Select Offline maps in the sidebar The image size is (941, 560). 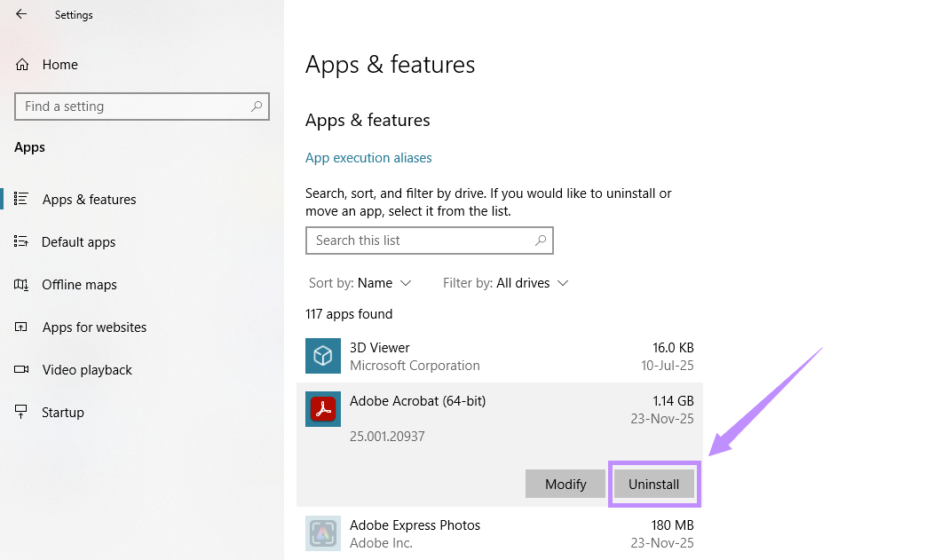click(79, 284)
